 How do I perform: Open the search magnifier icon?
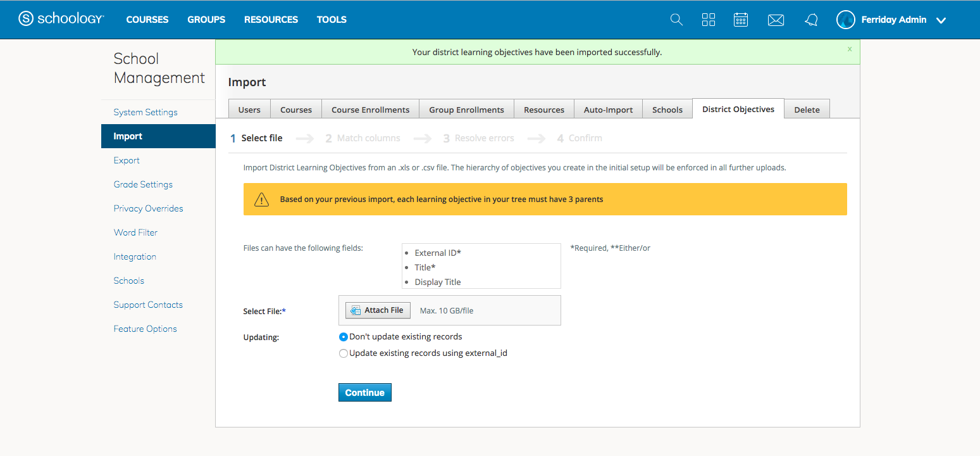[x=676, y=20]
